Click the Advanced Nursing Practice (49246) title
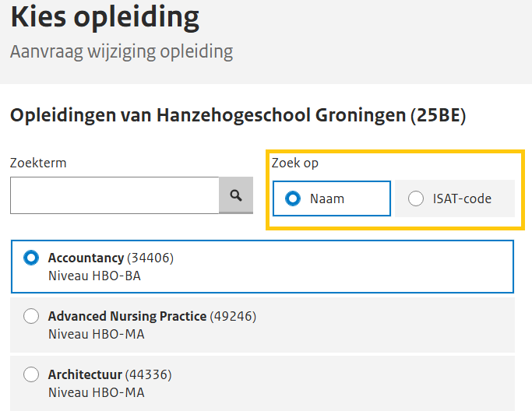The width and height of the screenshot is (532, 411). point(152,316)
